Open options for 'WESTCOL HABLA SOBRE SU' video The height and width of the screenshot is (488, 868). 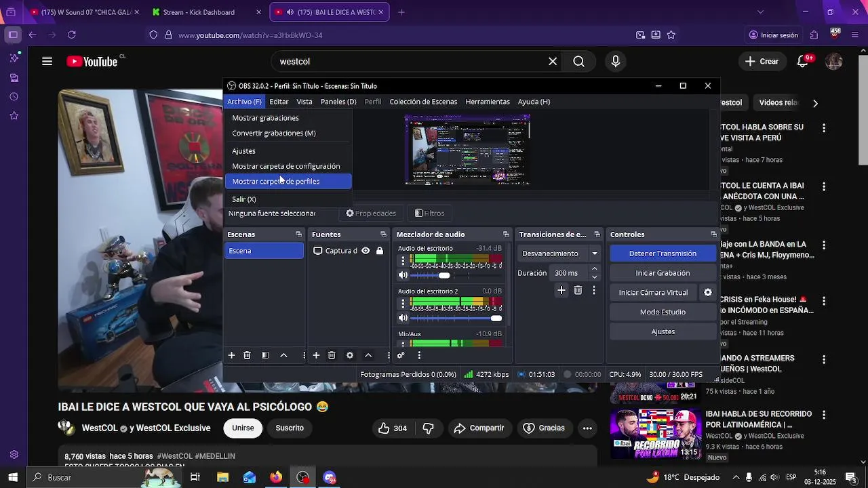[824, 128]
